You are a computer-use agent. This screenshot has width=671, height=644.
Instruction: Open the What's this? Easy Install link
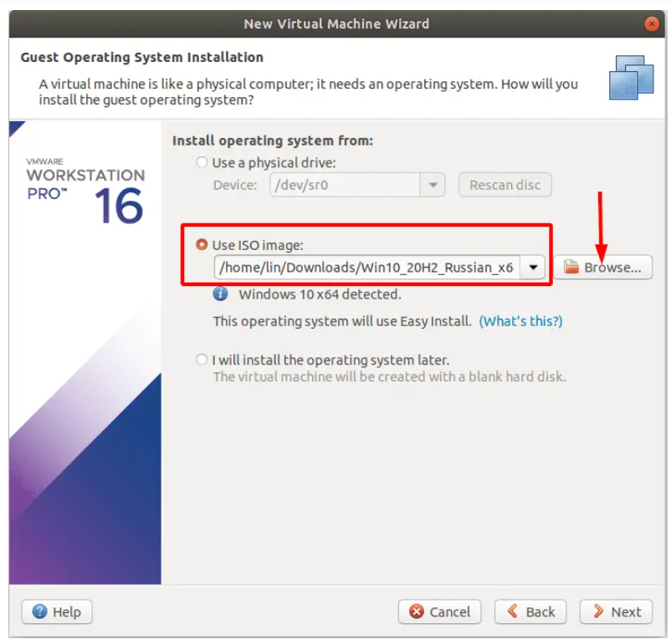520,321
